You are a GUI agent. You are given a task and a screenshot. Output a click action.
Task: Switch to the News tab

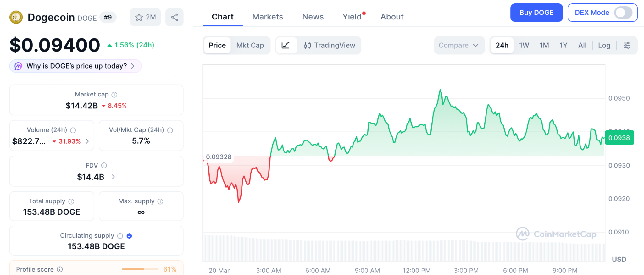click(x=313, y=17)
